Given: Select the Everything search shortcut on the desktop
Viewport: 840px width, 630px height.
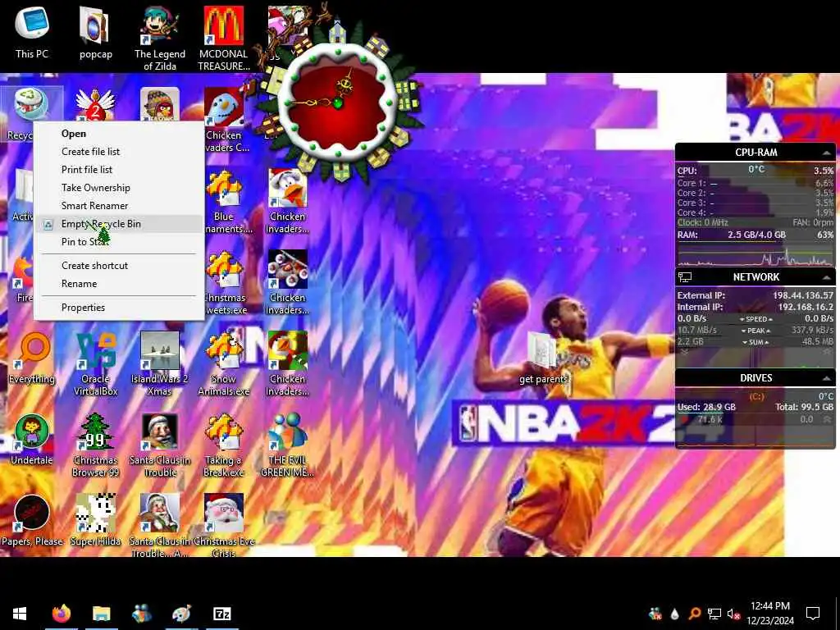Looking at the screenshot, I should (x=32, y=358).
